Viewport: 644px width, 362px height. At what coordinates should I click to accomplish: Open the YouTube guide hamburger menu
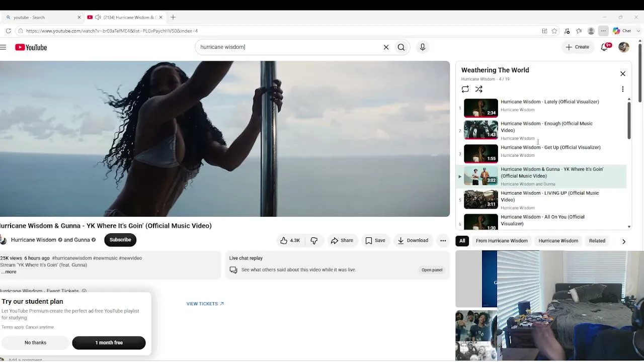3,47
